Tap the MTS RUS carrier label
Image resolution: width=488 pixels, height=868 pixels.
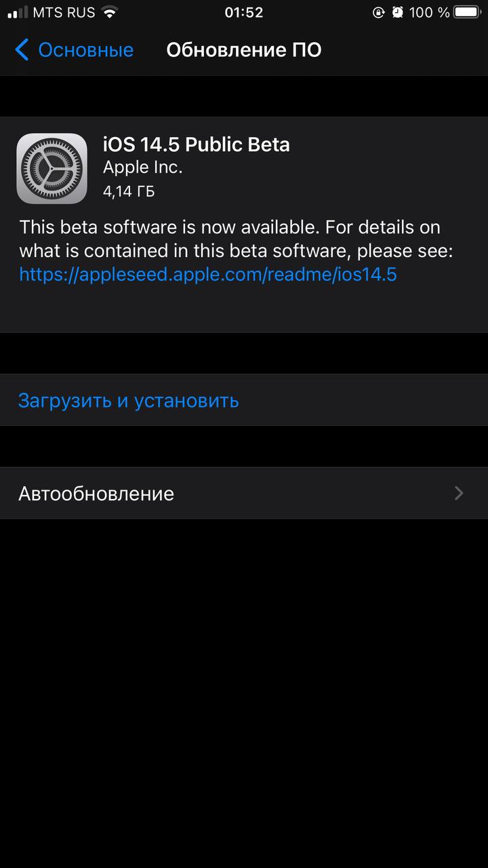point(64,12)
